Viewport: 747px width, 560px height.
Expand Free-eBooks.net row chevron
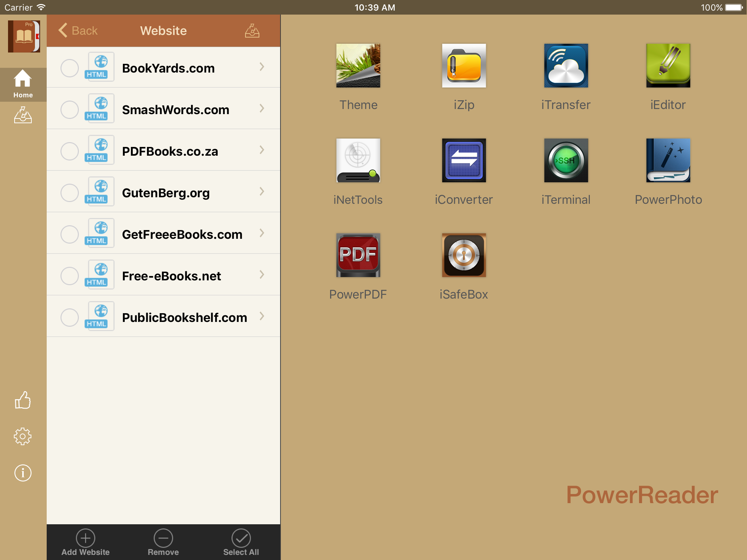(x=262, y=275)
